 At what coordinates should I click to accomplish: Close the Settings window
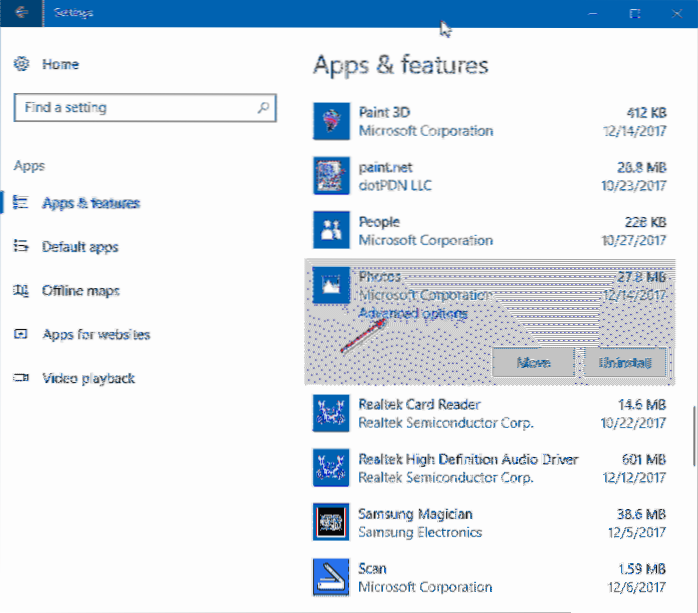(x=677, y=13)
